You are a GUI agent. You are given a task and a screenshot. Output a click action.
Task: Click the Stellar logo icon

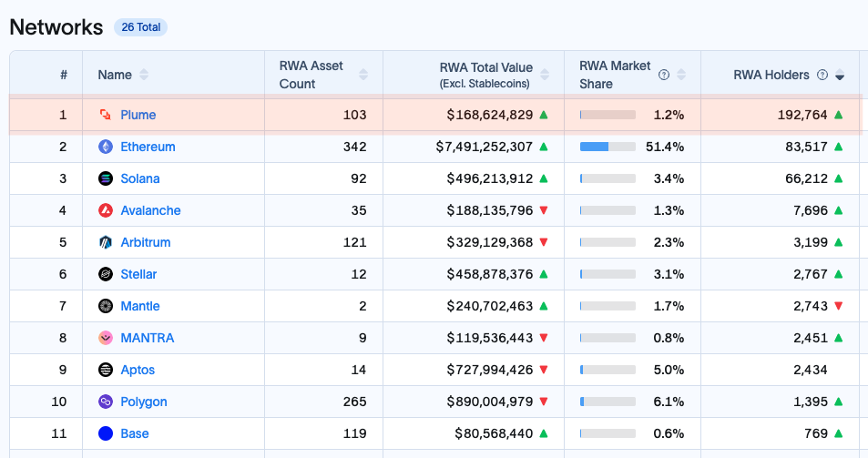(105, 274)
